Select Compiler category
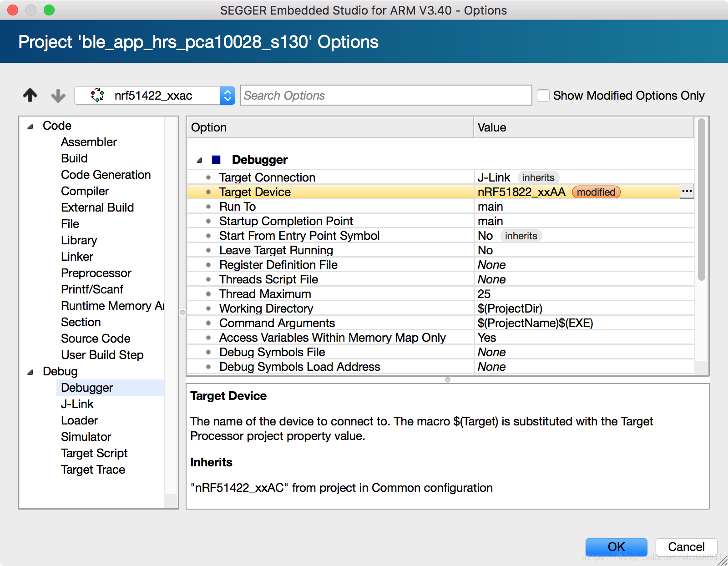Viewport: 728px width, 566px height. pos(85,191)
